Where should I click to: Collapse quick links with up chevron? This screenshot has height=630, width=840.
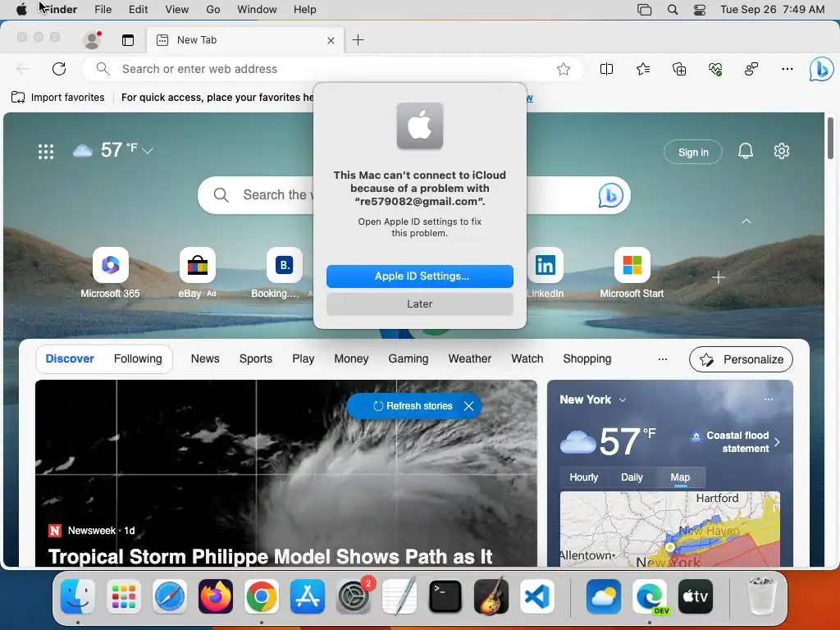(746, 221)
